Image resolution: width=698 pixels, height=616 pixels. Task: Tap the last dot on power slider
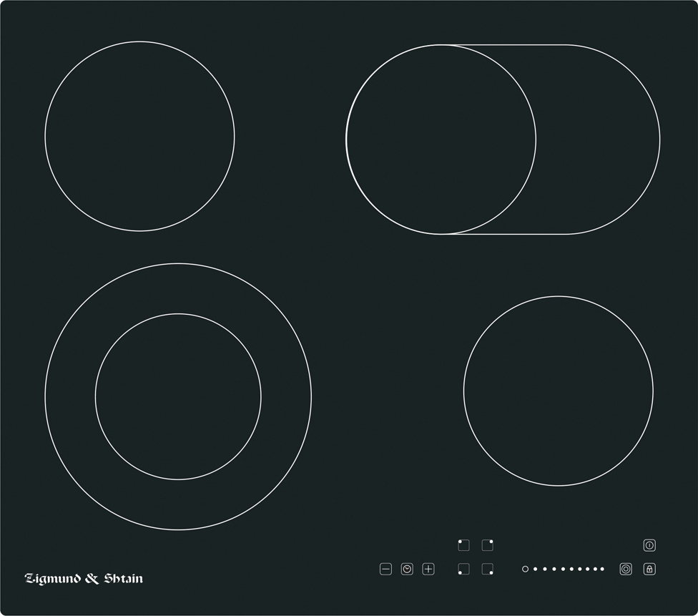tap(602, 569)
